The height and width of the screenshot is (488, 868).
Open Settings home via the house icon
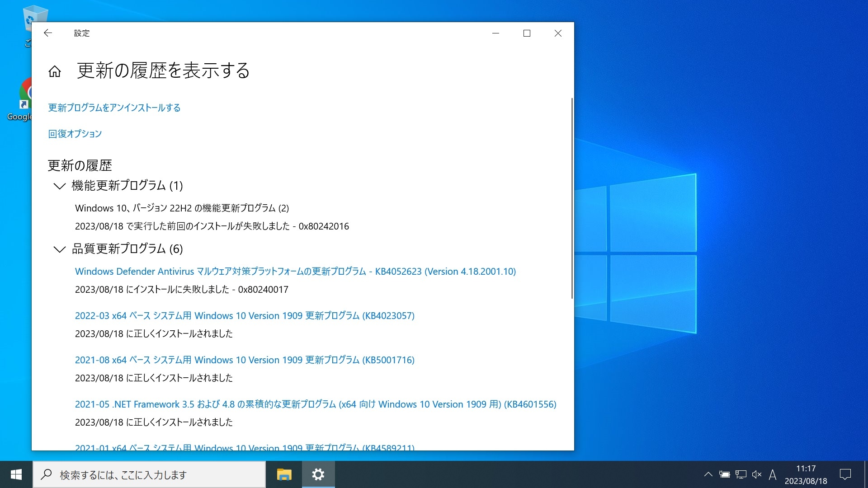[x=55, y=71]
